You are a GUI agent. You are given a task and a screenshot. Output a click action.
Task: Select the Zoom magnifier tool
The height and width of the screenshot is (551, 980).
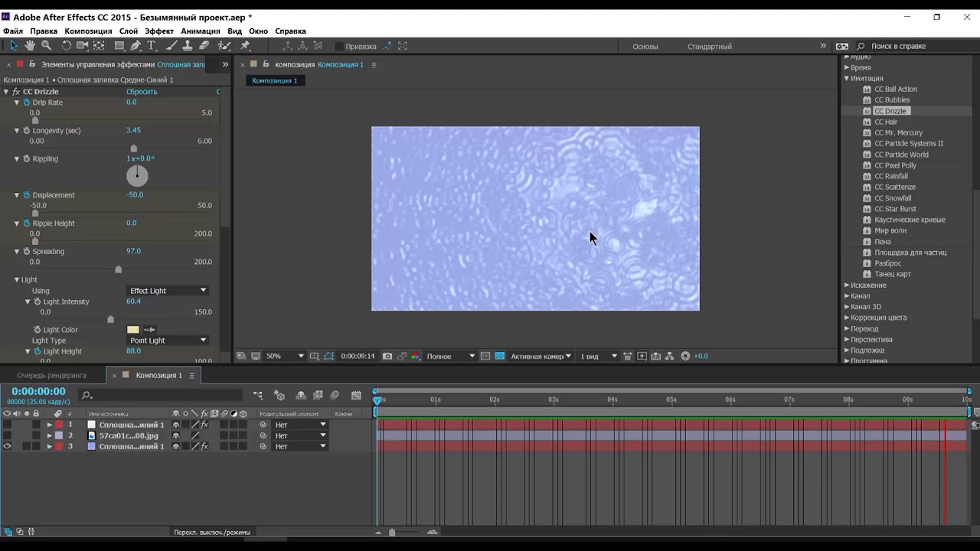(x=47, y=46)
